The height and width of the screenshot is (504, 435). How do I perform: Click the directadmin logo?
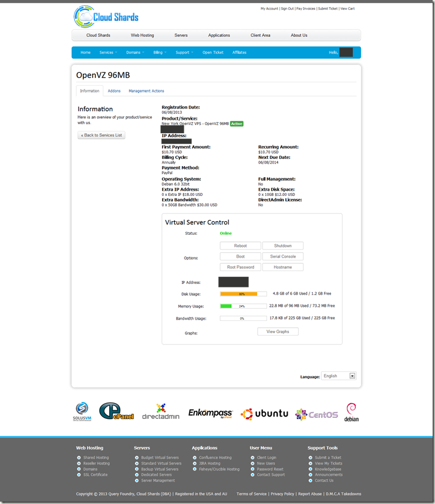tap(161, 411)
